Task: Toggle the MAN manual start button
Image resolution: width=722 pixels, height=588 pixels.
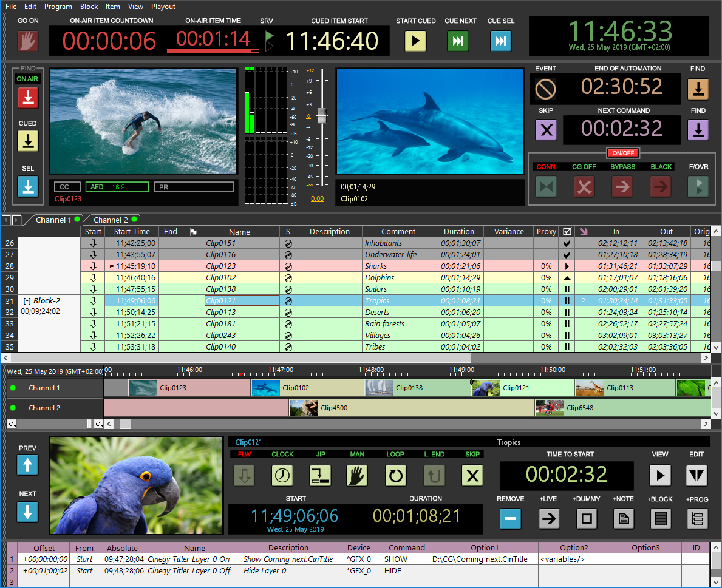Action: pyautogui.click(x=357, y=476)
